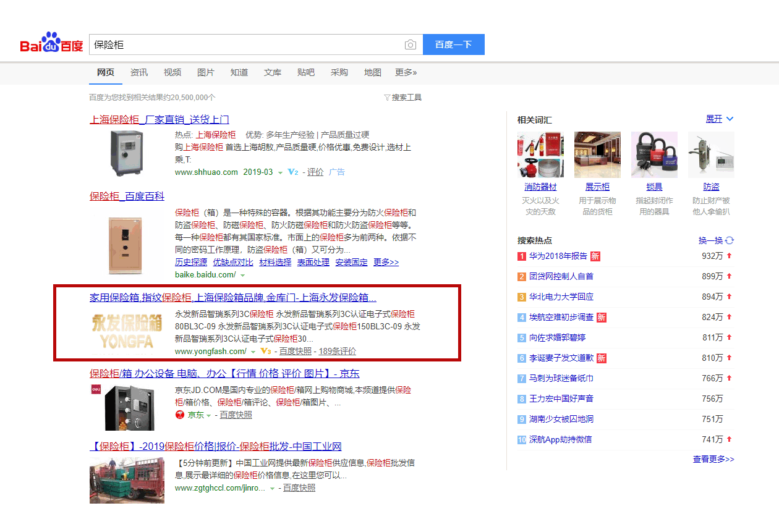The width and height of the screenshot is (779, 532).
Task: Click 查看更多>> under hot searches
Action: point(713,459)
